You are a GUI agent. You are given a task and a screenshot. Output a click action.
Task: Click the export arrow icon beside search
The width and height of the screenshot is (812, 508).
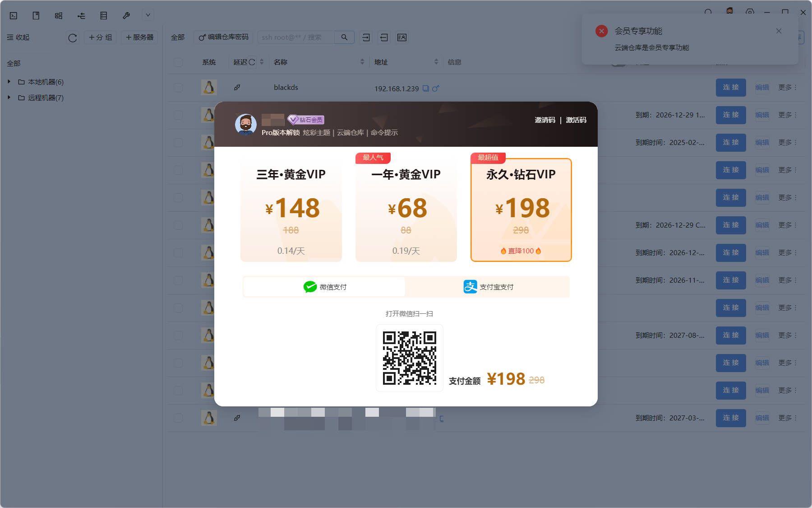pyautogui.click(x=384, y=37)
